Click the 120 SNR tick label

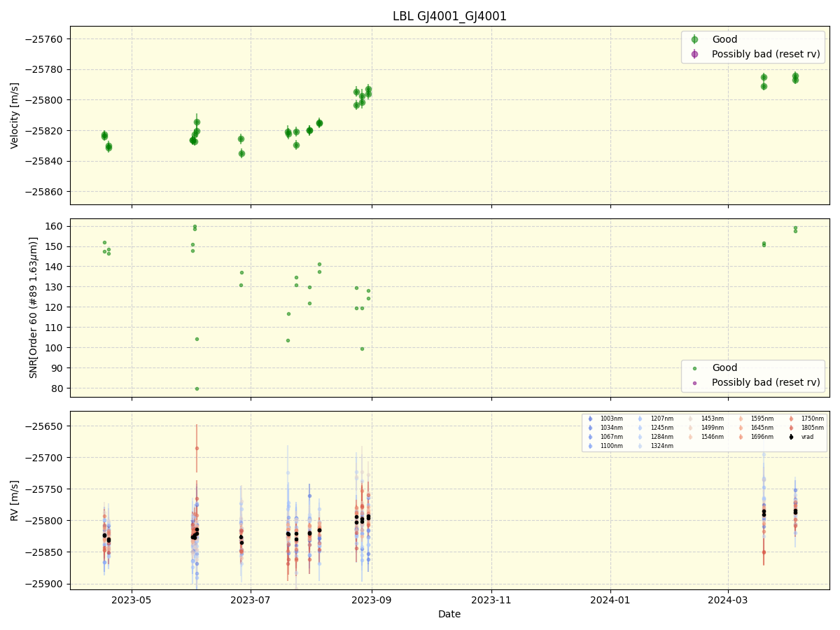tap(55, 307)
